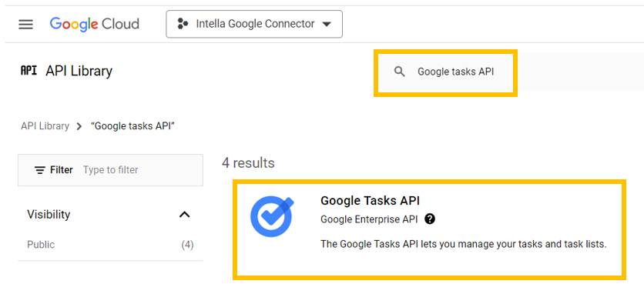Open the Google Enterprise API help icon
644x294 pixels.
(x=430, y=219)
